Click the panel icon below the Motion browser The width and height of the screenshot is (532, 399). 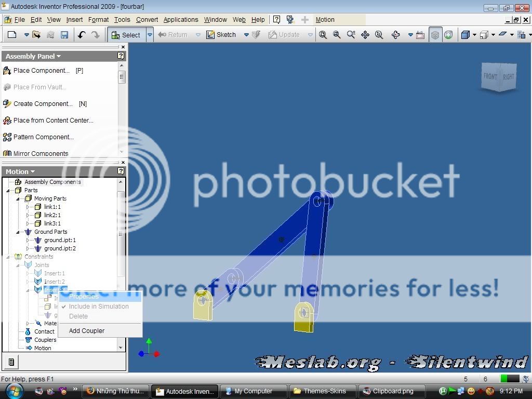click(11, 362)
